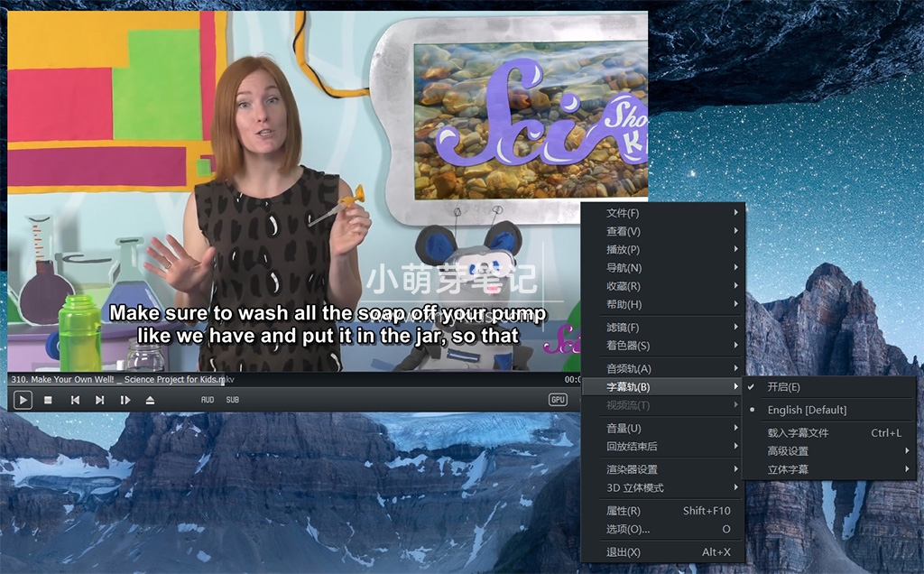Screen dimensions: 924x574
Task: Click the GPU indicator icon
Action: coord(558,400)
